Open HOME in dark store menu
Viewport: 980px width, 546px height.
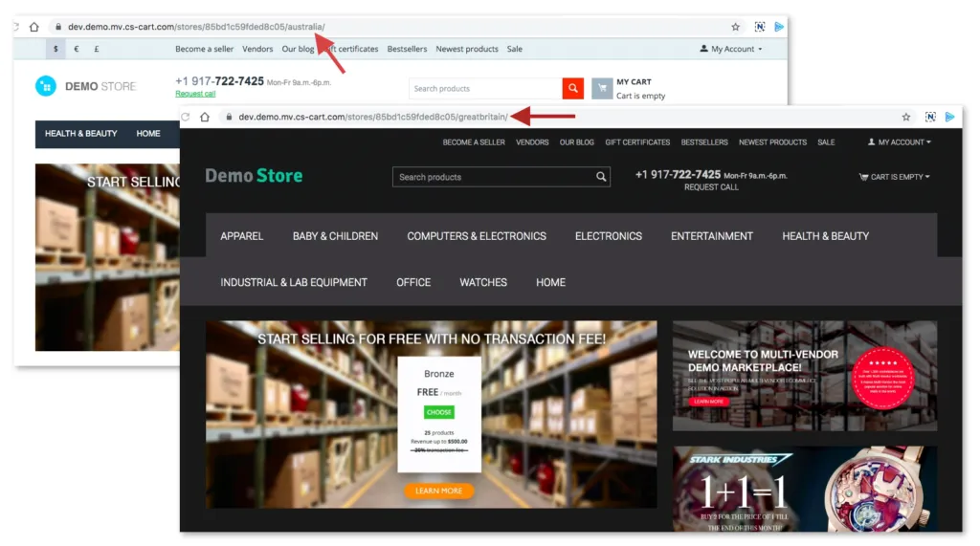[x=550, y=282]
